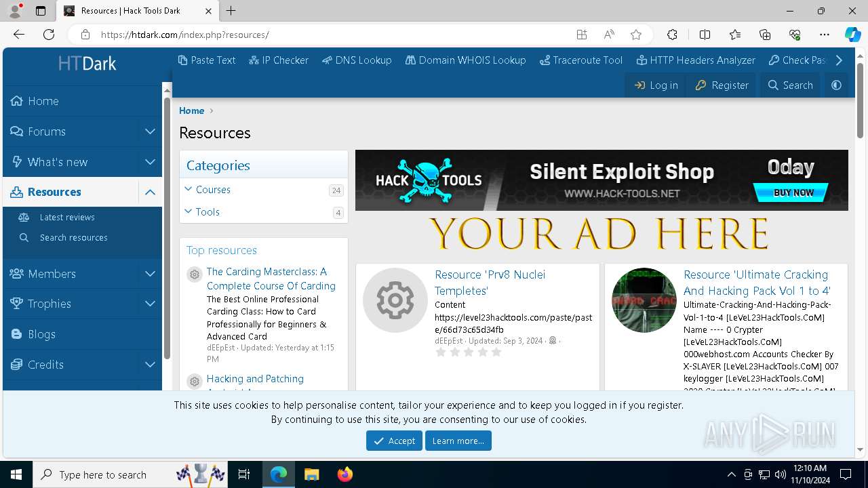Click the Home breadcrumb link

click(191, 110)
